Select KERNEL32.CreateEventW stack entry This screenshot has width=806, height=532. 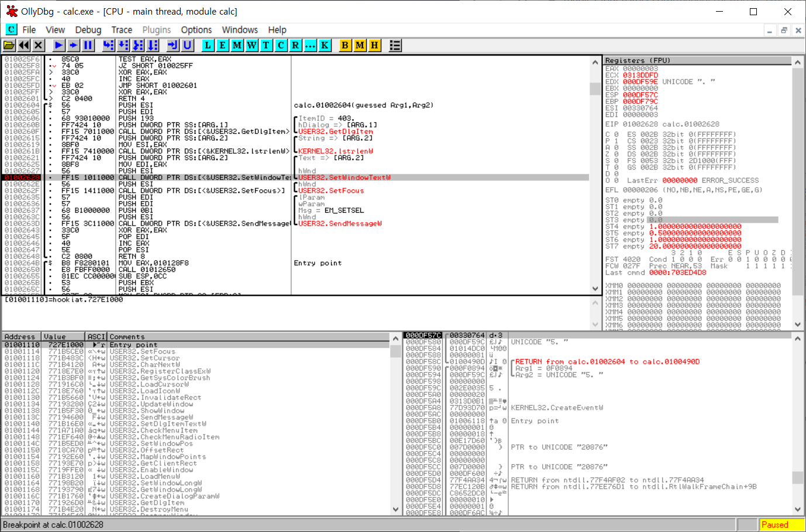tap(557, 407)
